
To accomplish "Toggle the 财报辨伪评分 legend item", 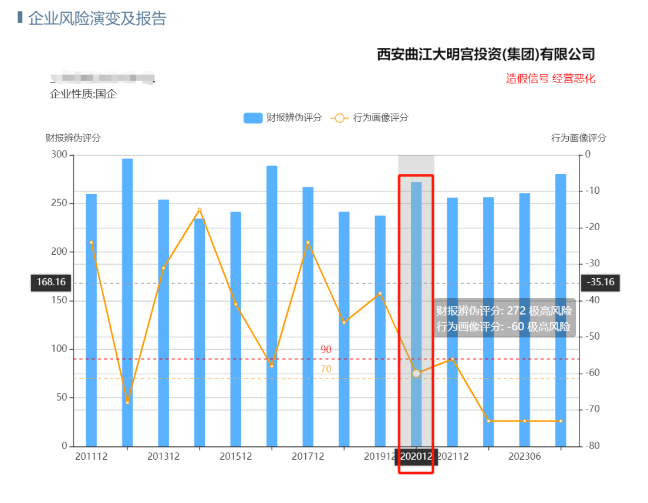I will [x=283, y=118].
